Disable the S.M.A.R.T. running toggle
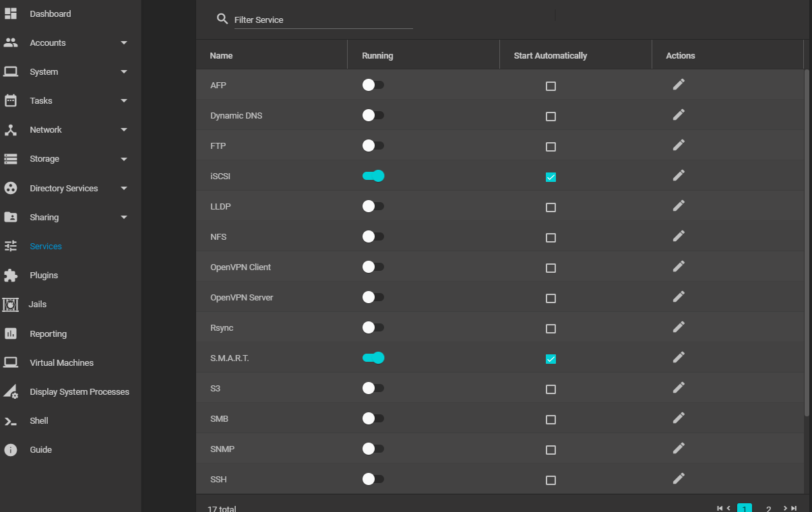The image size is (812, 512). 373,358
